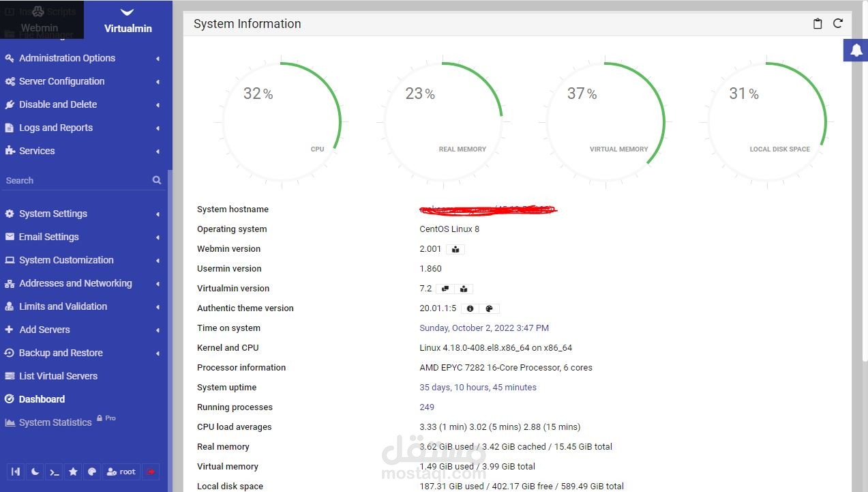Click the clipboard icon in the header
Screen dimensions: 868x492
tap(818, 23)
